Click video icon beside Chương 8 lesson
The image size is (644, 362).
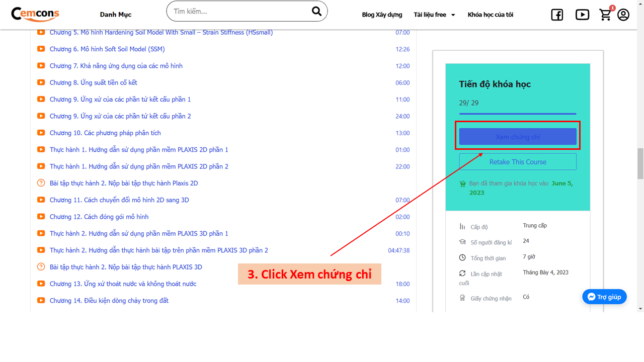[41, 82]
